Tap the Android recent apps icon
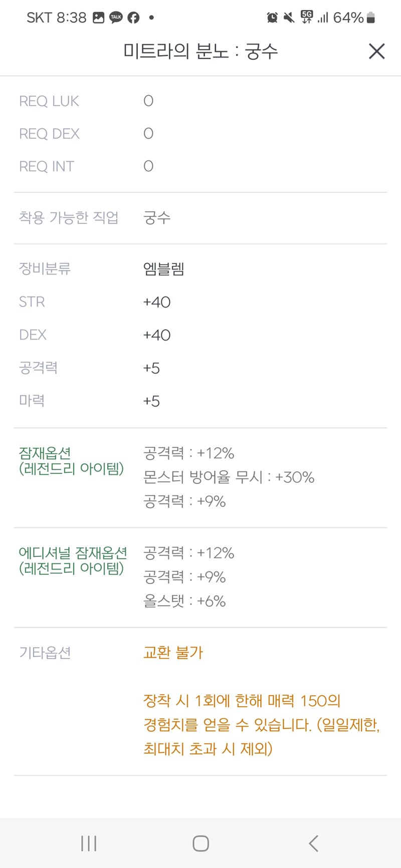The width and height of the screenshot is (401, 868). click(x=89, y=843)
